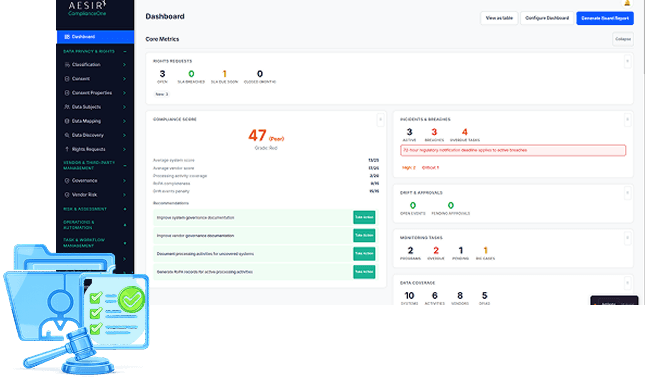The image size is (646, 377).
Task: Open the Rights Requests card menu icon
Action: pyautogui.click(x=627, y=61)
